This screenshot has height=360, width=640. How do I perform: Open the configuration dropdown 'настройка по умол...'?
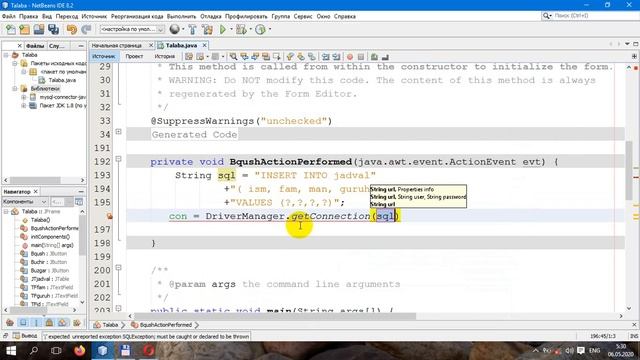tap(132, 29)
